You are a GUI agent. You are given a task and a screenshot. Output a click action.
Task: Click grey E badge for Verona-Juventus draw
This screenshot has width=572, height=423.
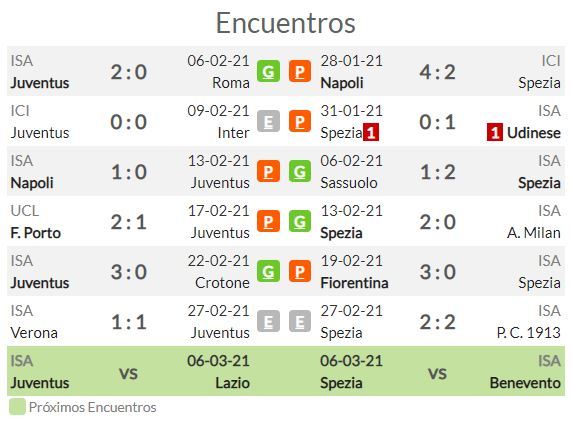[268, 321]
